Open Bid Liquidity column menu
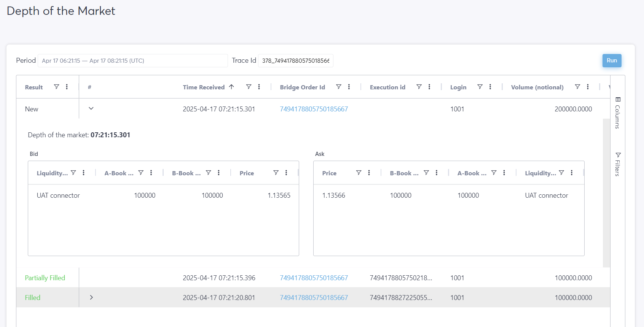This screenshot has width=644, height=327. point(83,173)
